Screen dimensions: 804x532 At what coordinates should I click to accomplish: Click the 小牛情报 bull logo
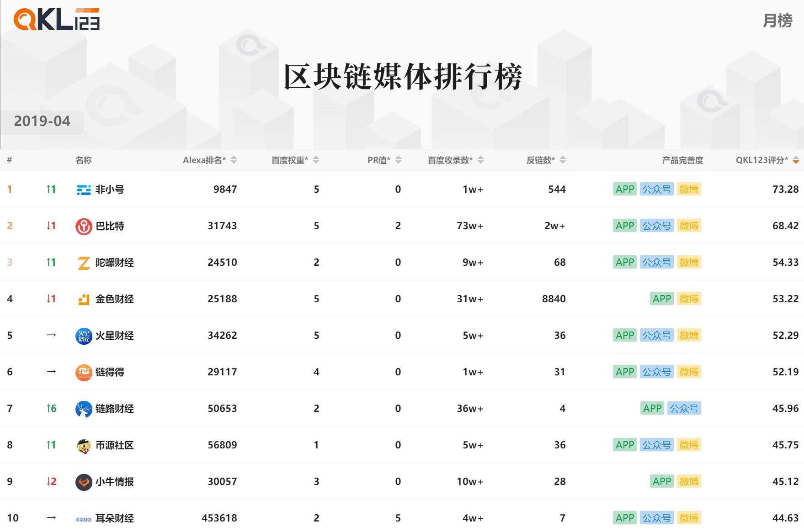pos(84,481)
